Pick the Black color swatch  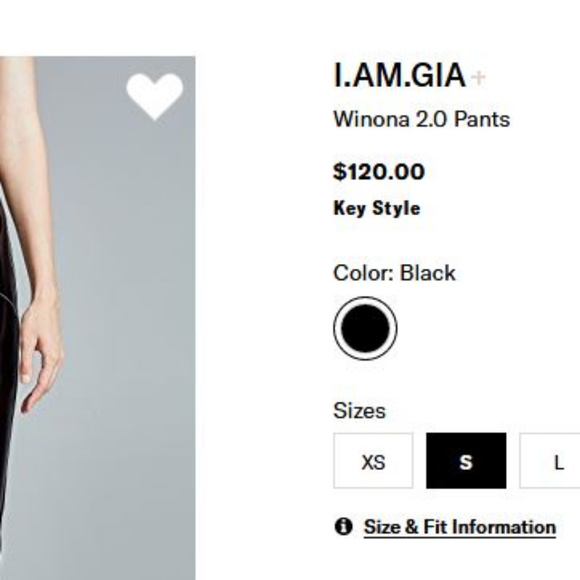click(365, 328)
